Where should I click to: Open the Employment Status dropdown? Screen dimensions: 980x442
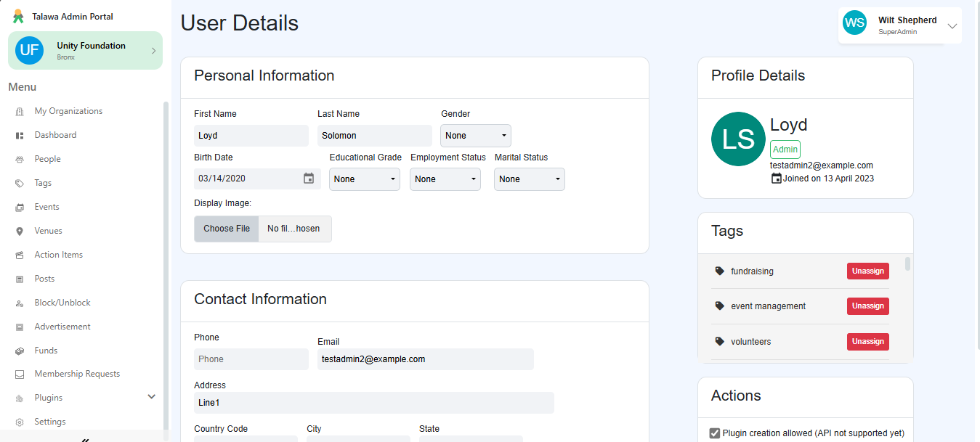445,179
